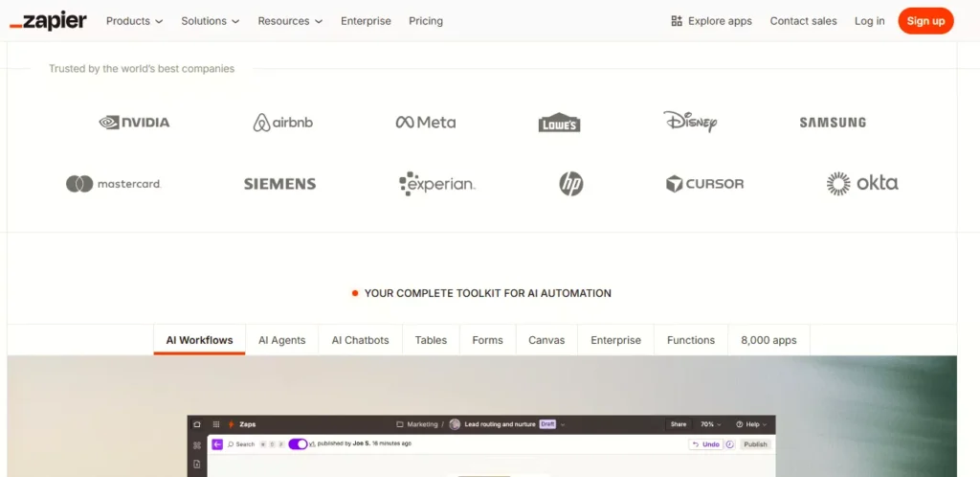Switch to the Enterprise tab

(615, 340)
